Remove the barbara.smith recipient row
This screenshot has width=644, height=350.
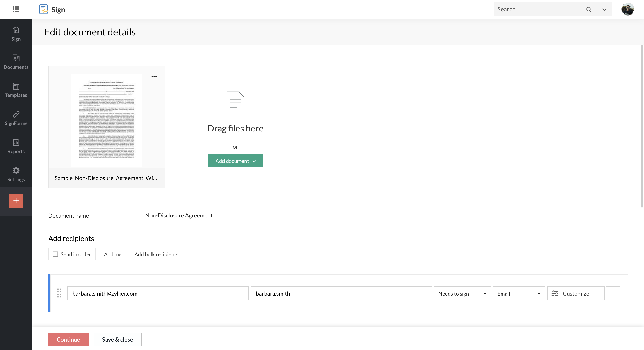[613, 293]
